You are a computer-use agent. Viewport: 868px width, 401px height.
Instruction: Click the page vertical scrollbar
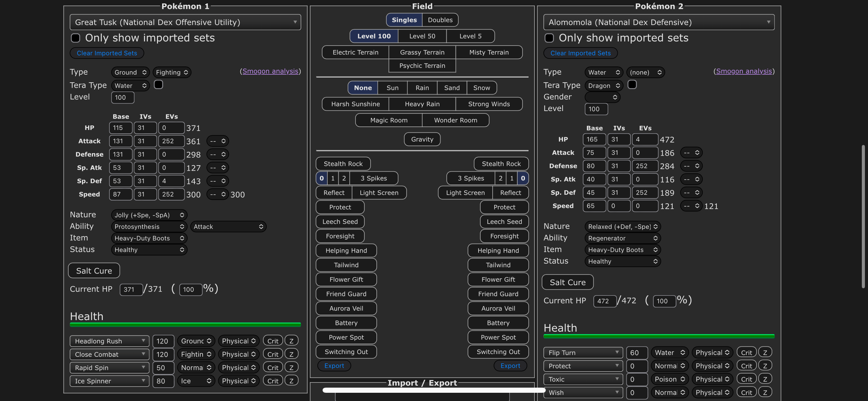click(x=863, y=217)
